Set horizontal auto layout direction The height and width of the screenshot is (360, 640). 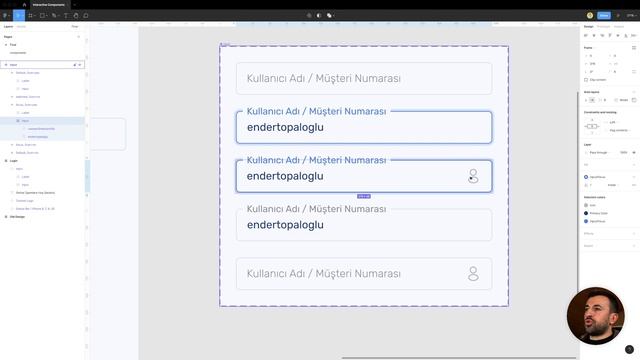(x=592, y=100)
